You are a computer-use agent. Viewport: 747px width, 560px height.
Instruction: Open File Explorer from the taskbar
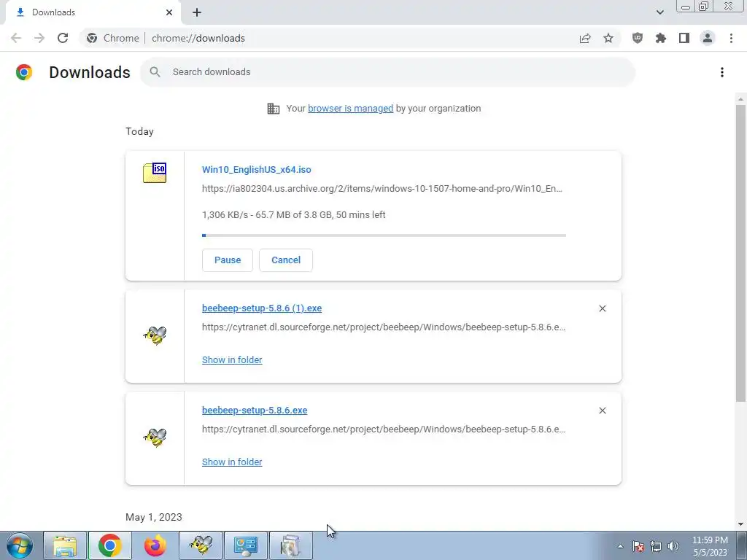(65, 545)
